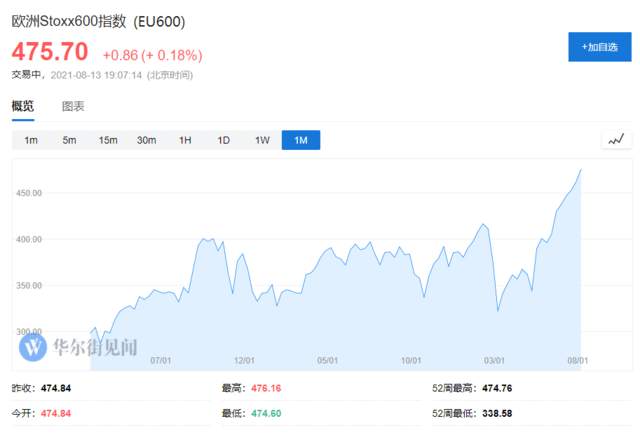Switch to the 概览 overview tab
Viewport: 640px width, 435px height.
point(23,106)
